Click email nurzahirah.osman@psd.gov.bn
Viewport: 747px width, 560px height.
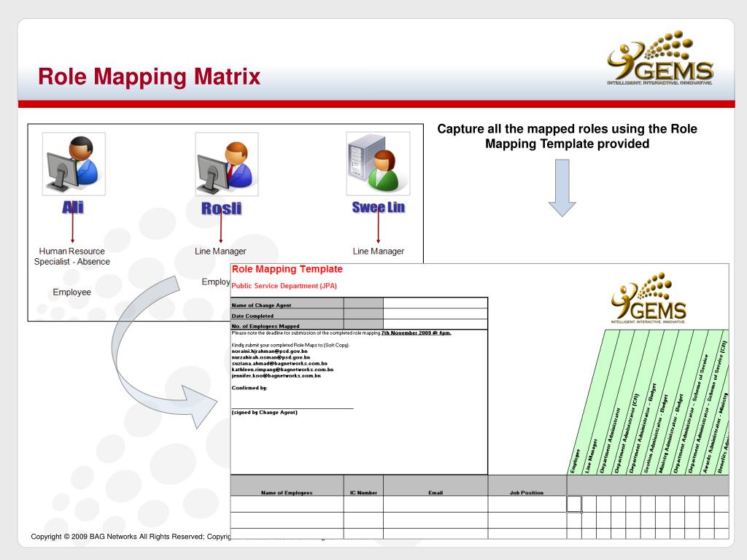[x=271, y=357]
